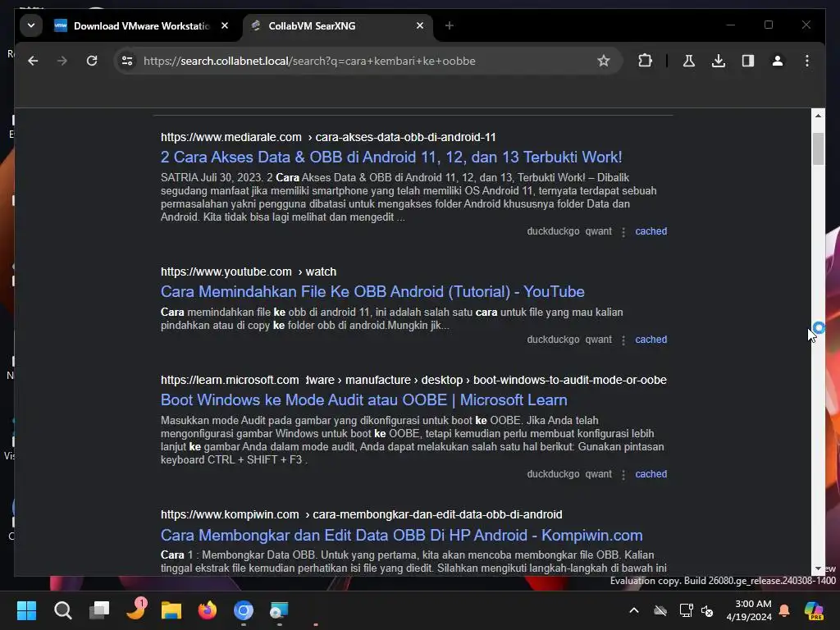Open the Extensions puzzle icon
The image size is (840, 630).
pyautogui.click(x=645, y=61)
